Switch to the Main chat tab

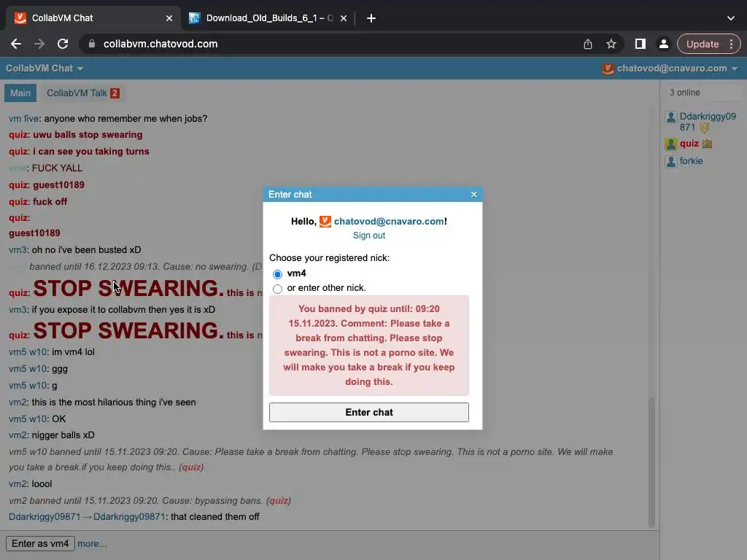point(20,93)
